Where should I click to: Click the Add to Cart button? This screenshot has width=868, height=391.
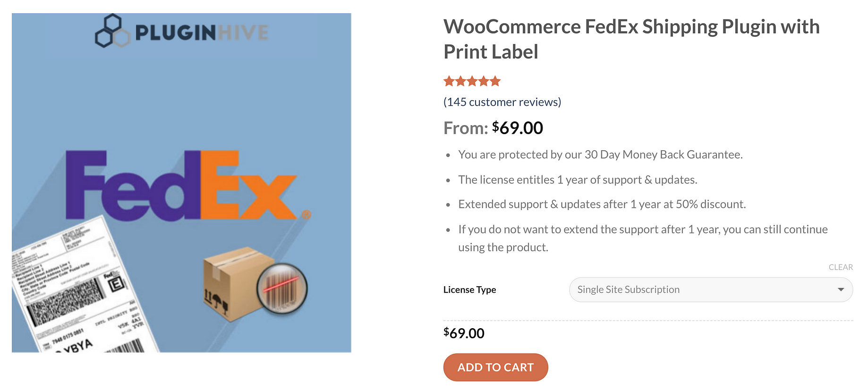[x=495, y=367]
